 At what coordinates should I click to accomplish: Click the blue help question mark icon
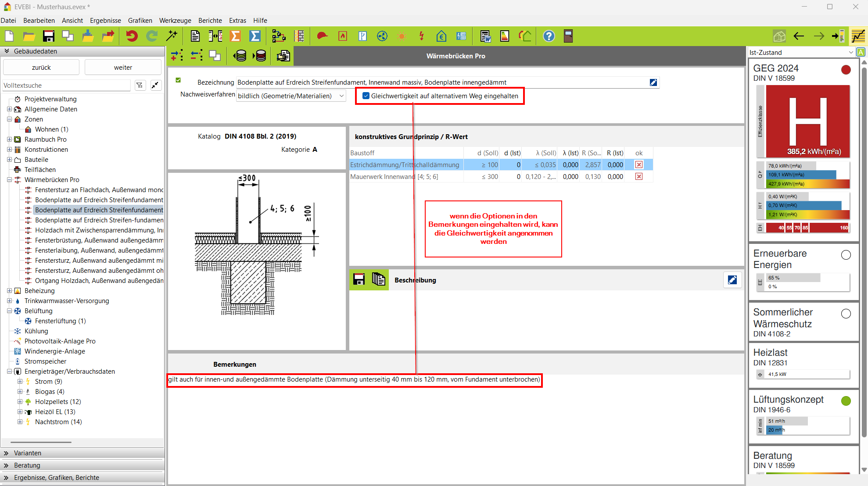click(549, 36)
